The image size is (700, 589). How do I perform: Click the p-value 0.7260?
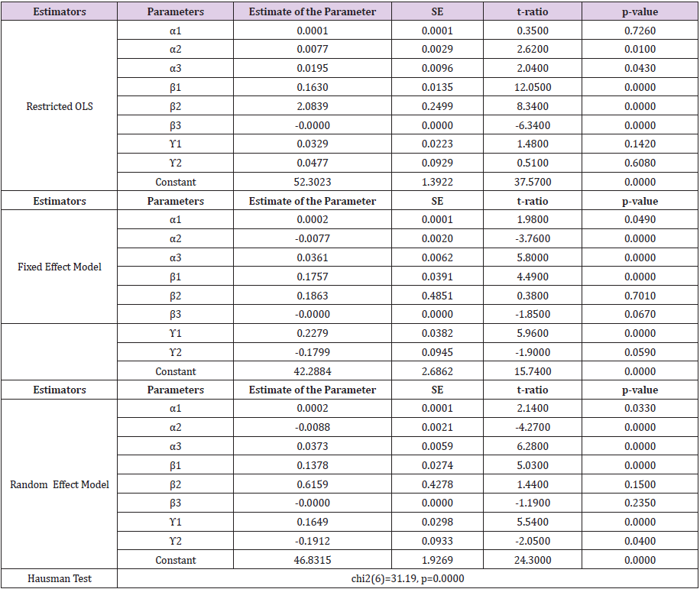point(640,31)
